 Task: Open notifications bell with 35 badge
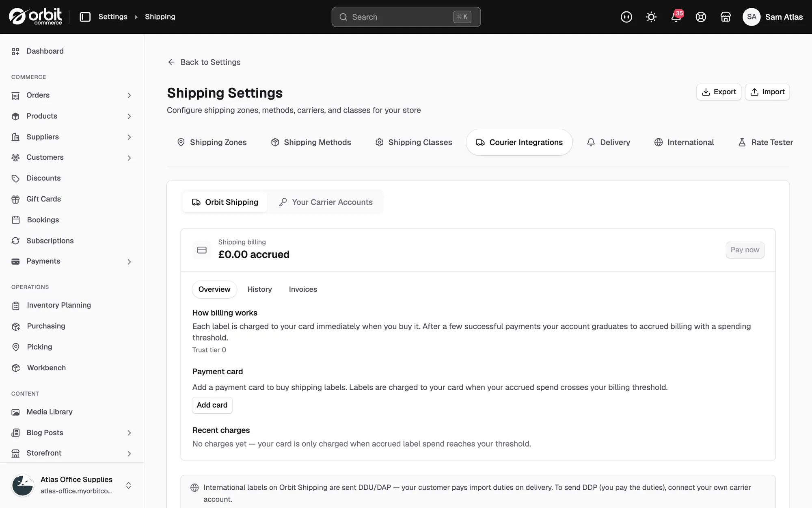(x=676, y=17)
